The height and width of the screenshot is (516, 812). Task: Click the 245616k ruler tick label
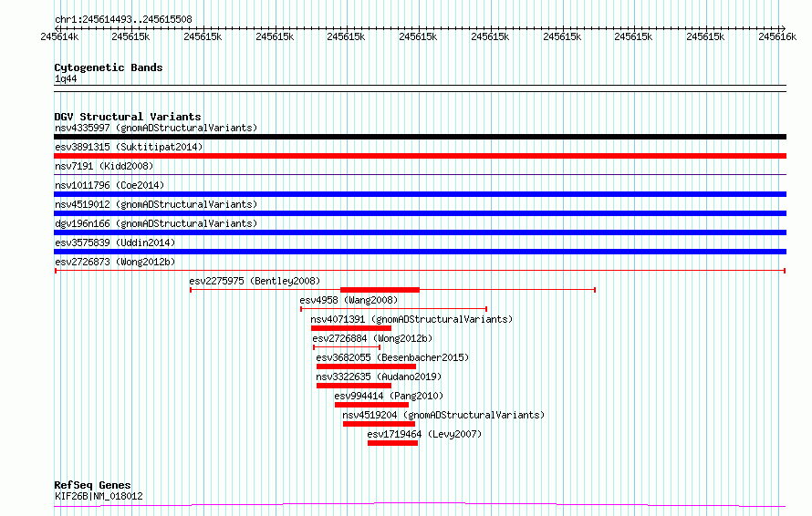click(777, 36)
